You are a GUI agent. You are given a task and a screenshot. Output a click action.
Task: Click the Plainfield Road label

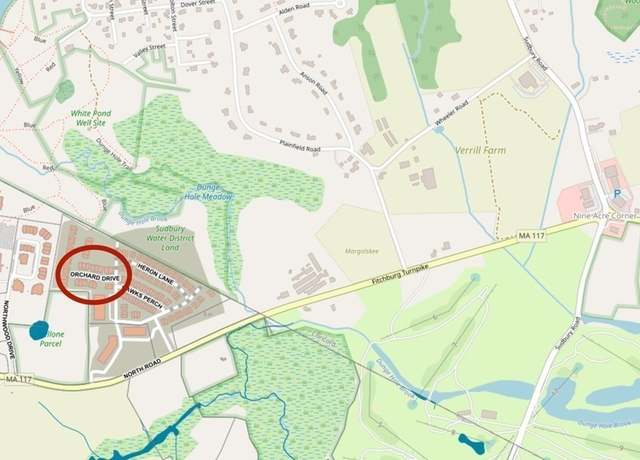300,146
